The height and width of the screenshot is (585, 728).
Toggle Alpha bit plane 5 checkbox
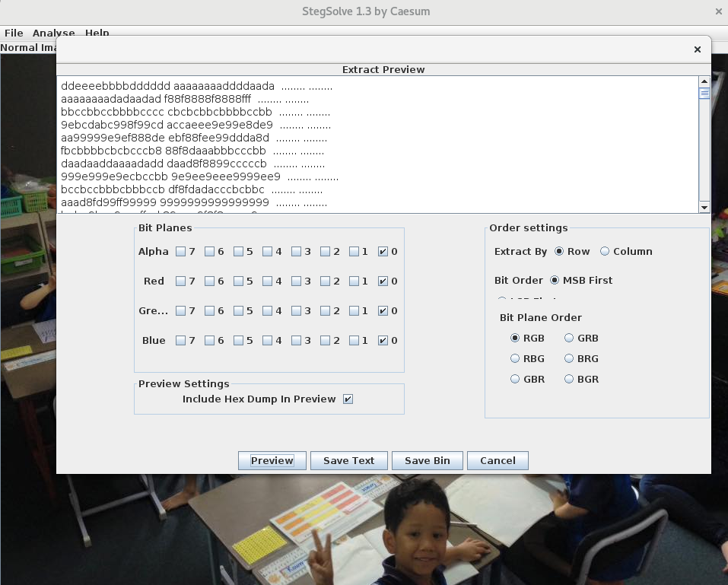coord(238,252)
